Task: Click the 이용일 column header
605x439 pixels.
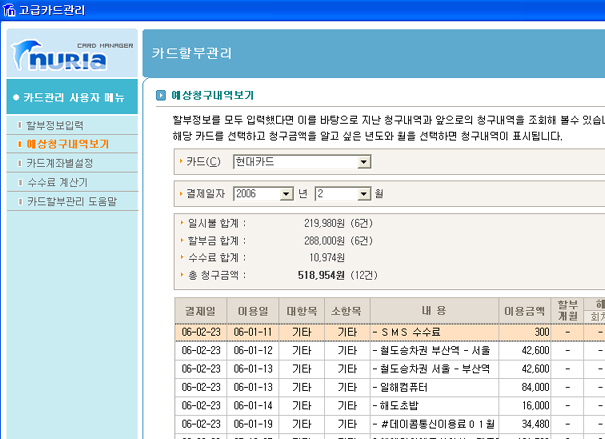Action: click(253, 310)
